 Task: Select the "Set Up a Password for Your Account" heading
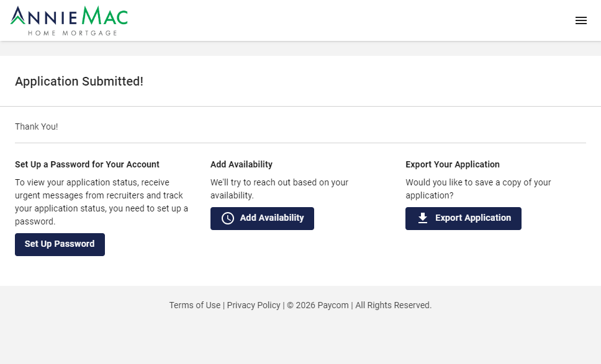click(x=87, y=164)
